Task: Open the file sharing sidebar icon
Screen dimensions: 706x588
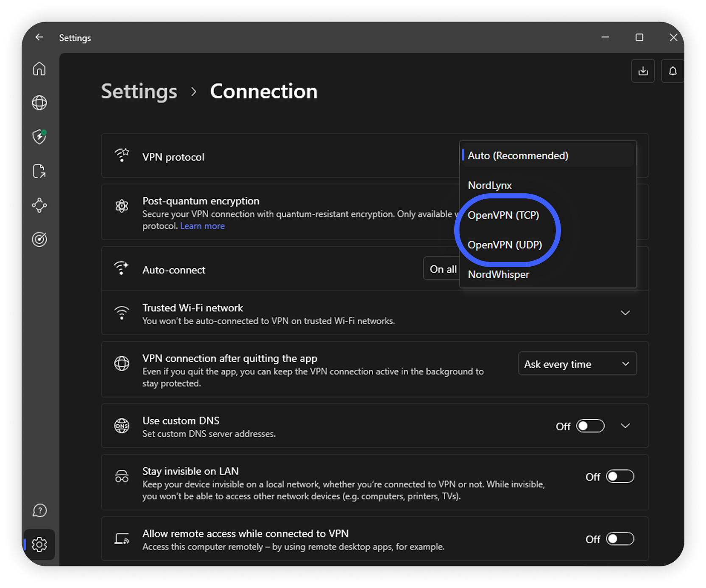Action: [x=39, y=171]
